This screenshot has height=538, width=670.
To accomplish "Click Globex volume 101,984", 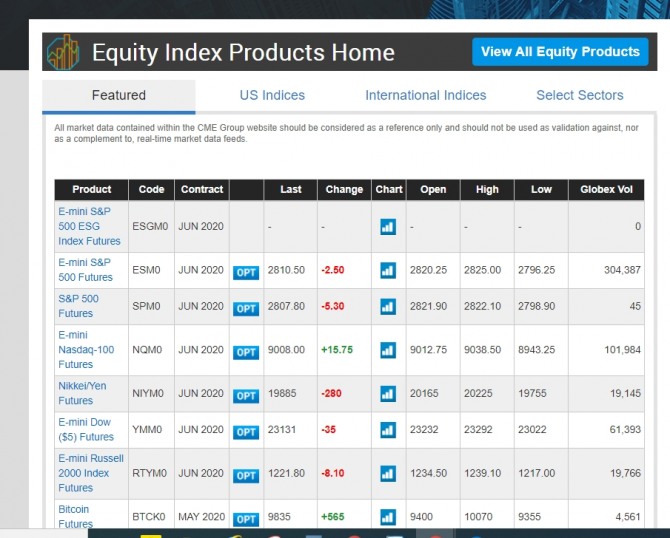I will click(622, 350).
